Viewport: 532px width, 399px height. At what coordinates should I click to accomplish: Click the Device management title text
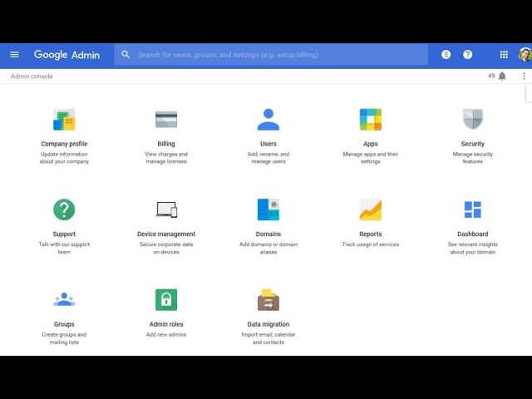pos(166,234)
